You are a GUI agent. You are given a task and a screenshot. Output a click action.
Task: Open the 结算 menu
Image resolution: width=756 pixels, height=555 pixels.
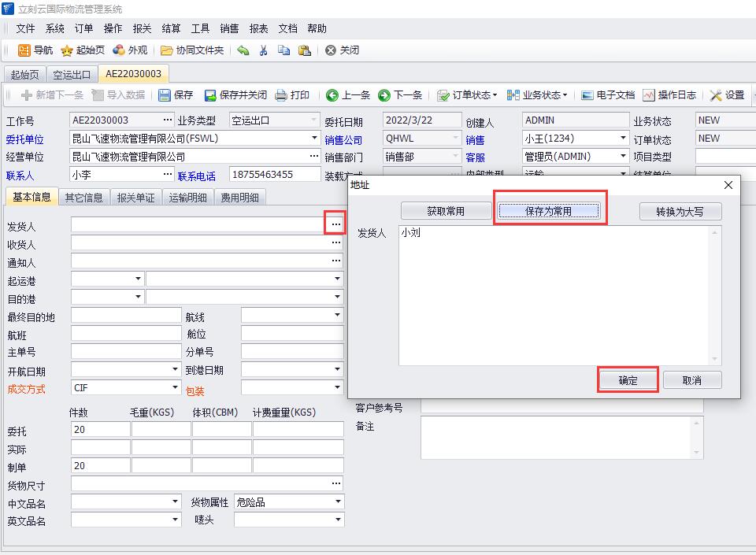click(x=171, y=28)
